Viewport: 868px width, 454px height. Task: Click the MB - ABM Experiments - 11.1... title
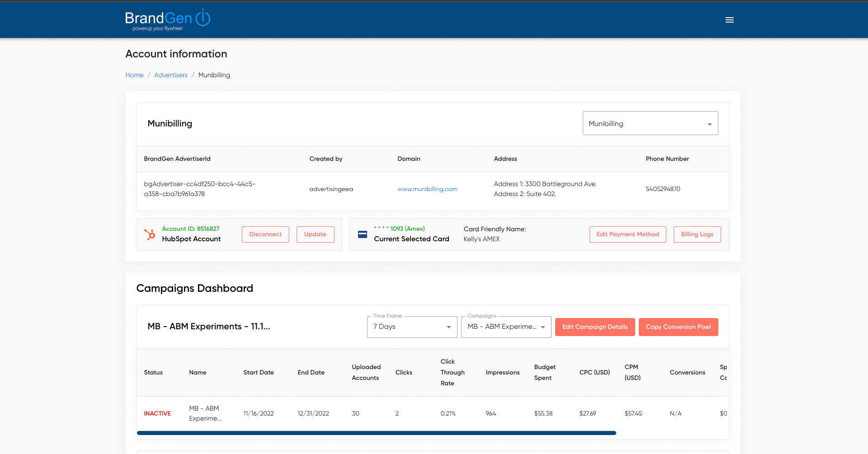[x=209, y=326]
